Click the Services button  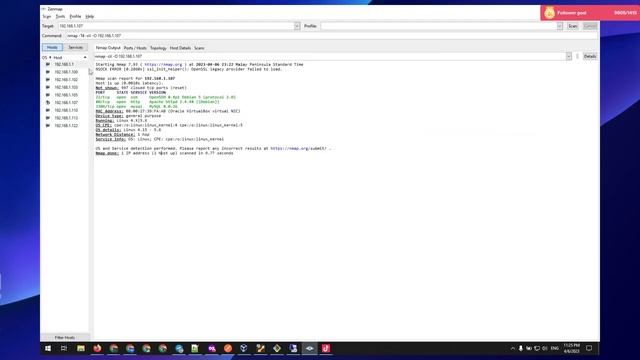click(76, 47)
